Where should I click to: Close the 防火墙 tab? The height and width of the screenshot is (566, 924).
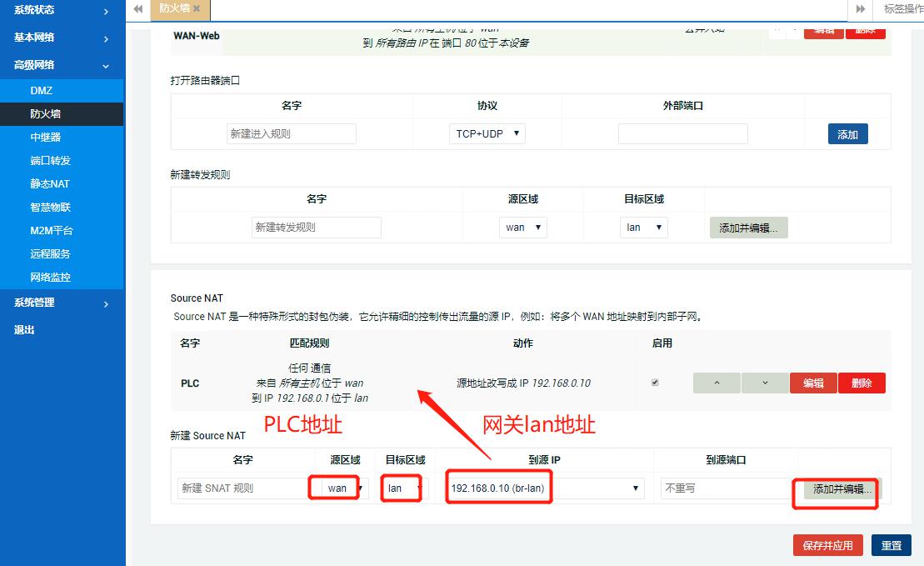click(x=198, y=10)
